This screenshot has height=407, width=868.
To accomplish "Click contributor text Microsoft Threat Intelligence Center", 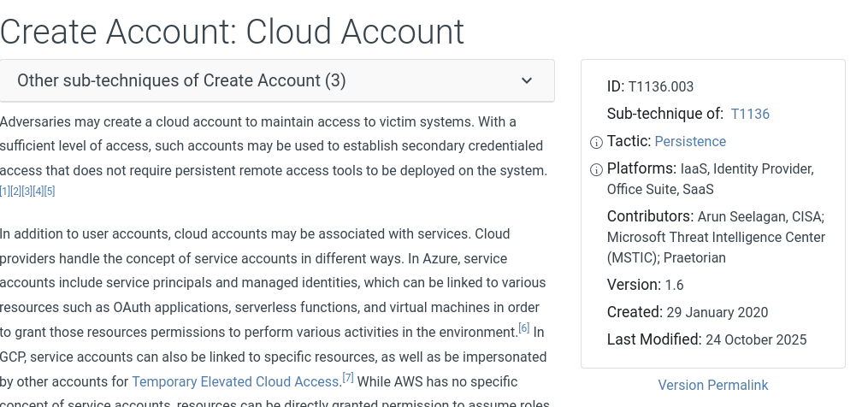I will click(717, 238).
